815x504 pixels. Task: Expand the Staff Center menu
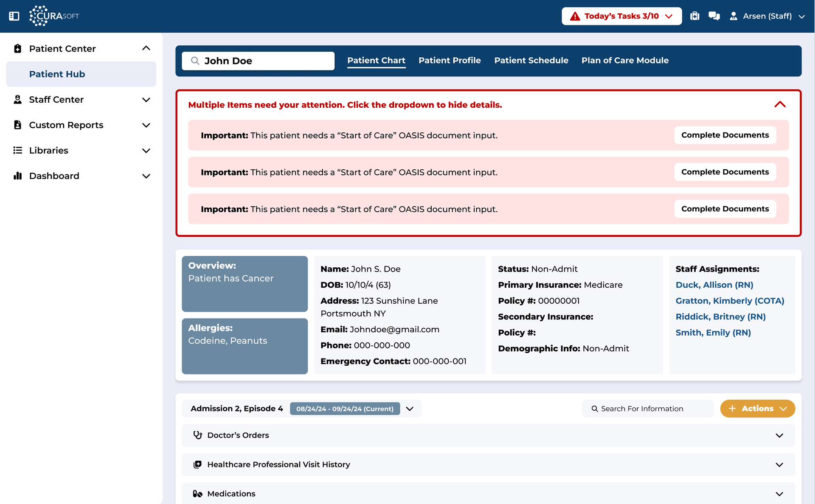click(146, 100)
